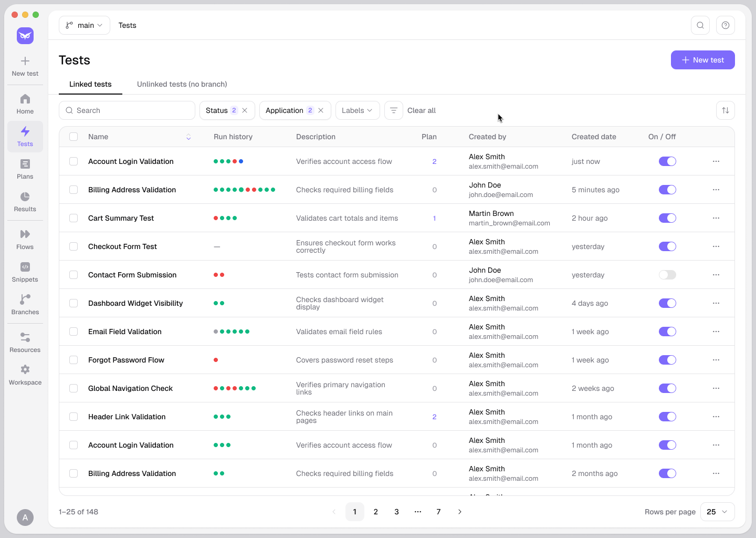
Task: Open Plan count 2 for Header Link Validation
Action: coord(434,417)
